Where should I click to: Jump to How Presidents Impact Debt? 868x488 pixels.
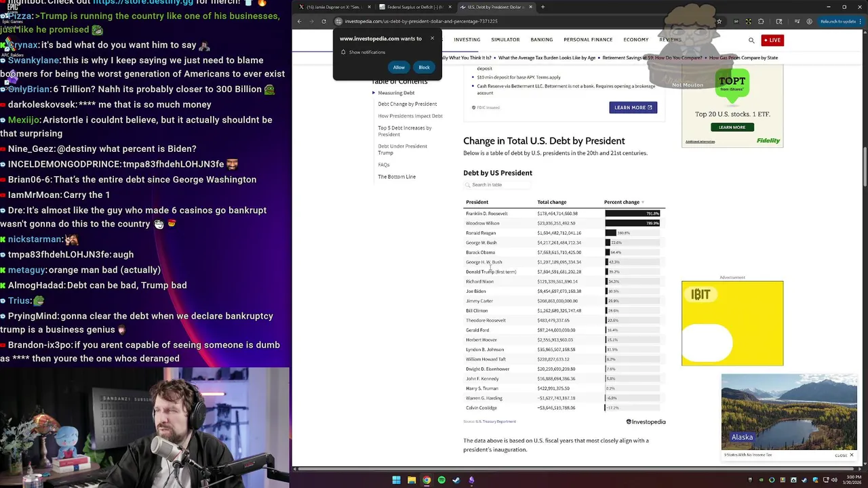click(410, 116)
